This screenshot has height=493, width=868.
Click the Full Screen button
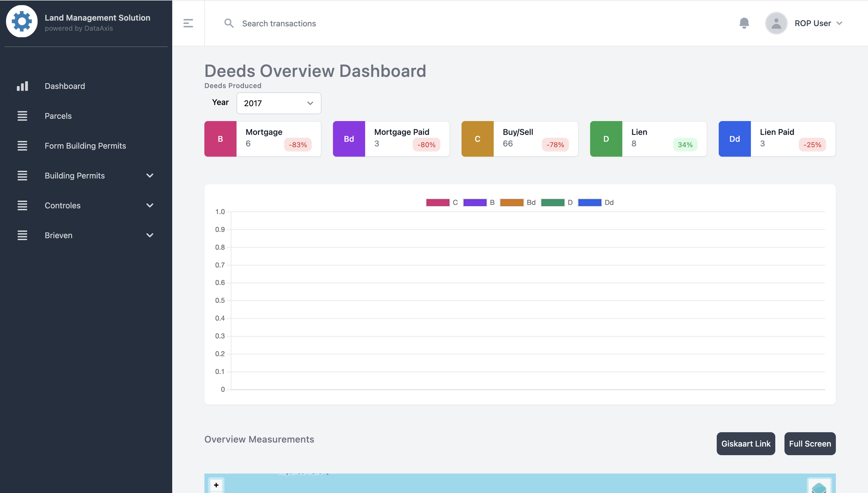coord(810,444)
